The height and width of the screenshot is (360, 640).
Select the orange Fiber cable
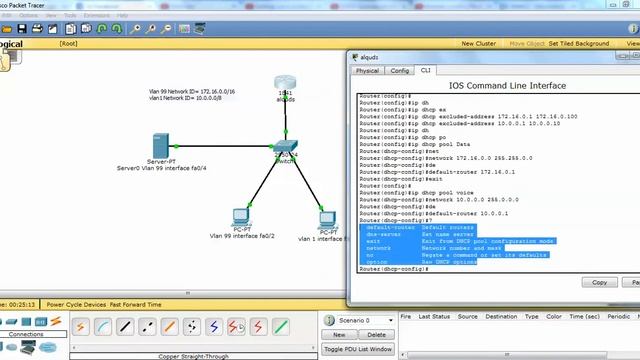pos(169,327)
